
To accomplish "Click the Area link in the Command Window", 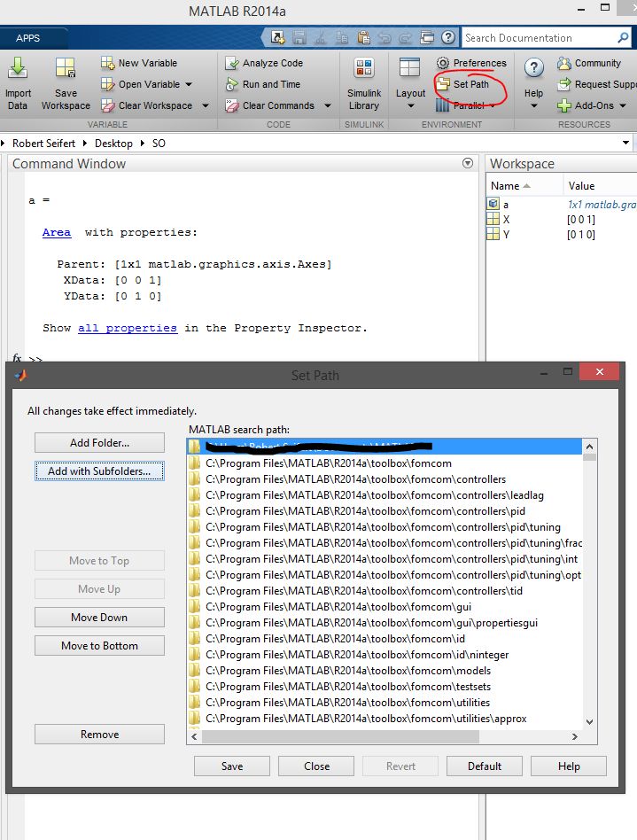I will pyautogui.click(x=57, y=232).
